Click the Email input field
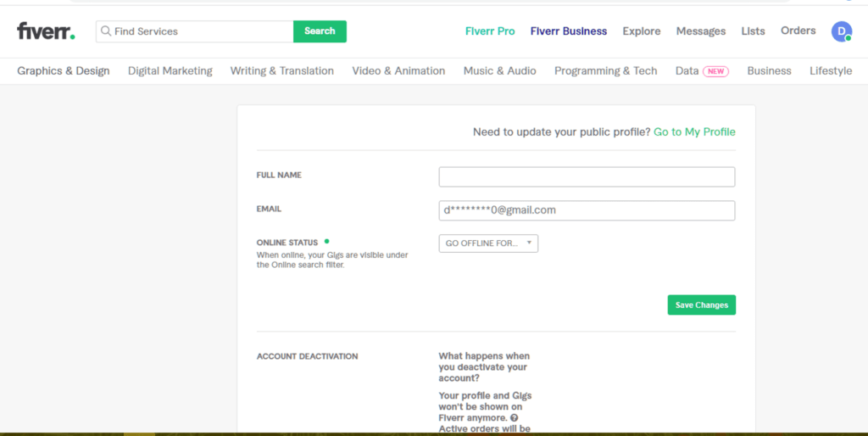 click(x=587, y=210)
